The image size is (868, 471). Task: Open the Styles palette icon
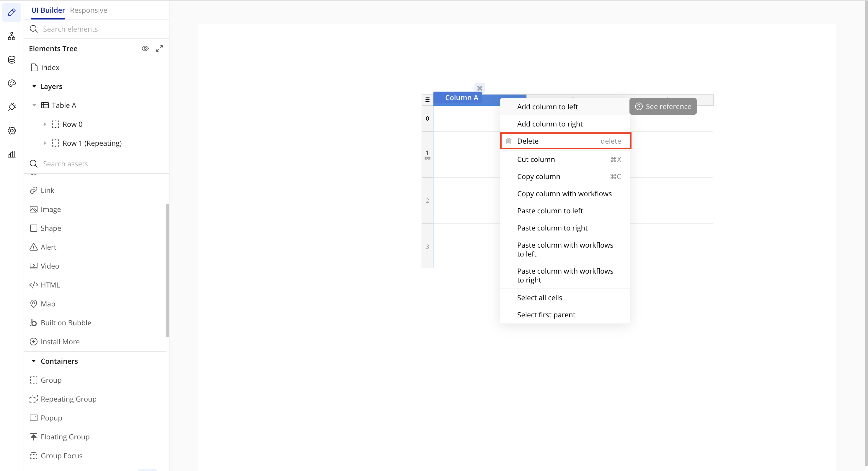pyautogui.click(x=12, y=83)
